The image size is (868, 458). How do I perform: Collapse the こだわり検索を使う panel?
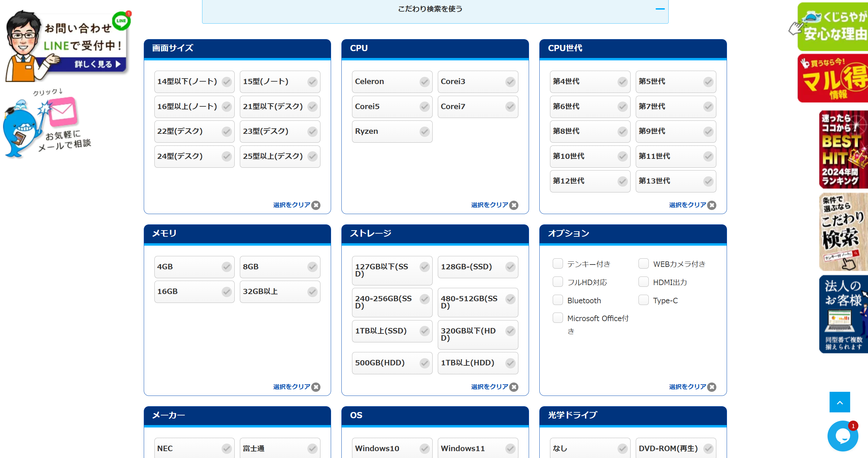(x=430, y=9)
